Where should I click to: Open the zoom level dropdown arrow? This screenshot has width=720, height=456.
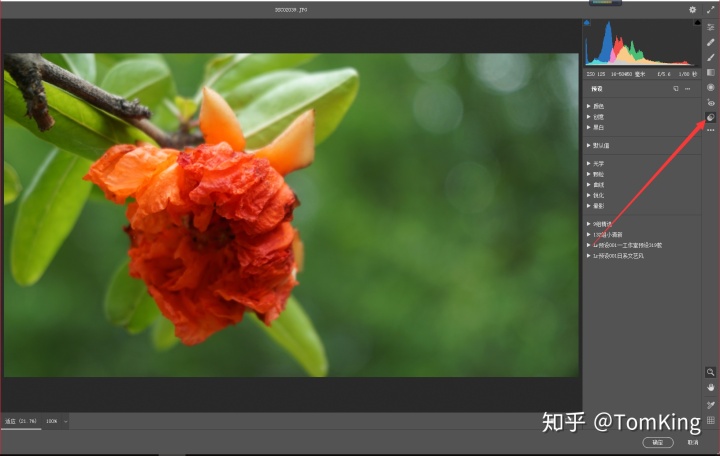pos(66,421)
